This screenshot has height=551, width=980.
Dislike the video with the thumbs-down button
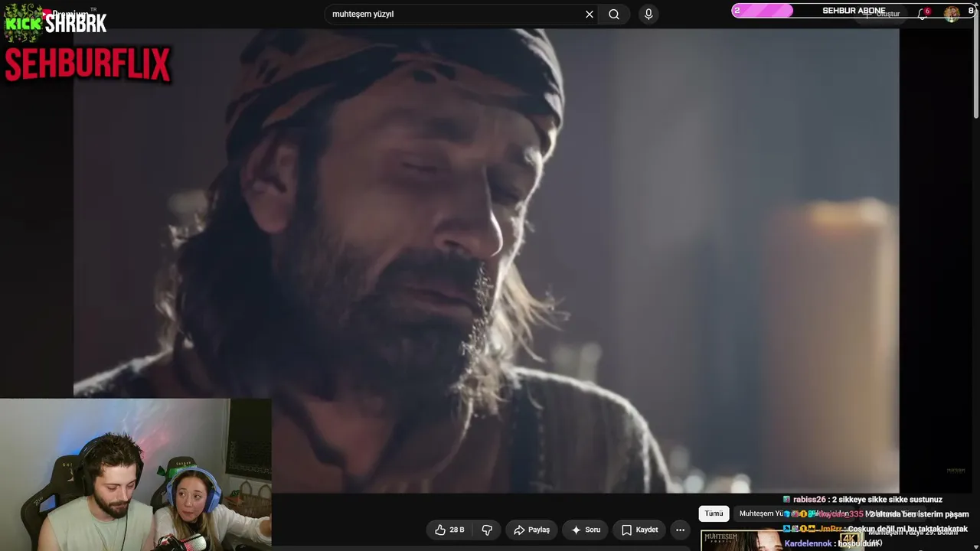[x=487, y=530]
